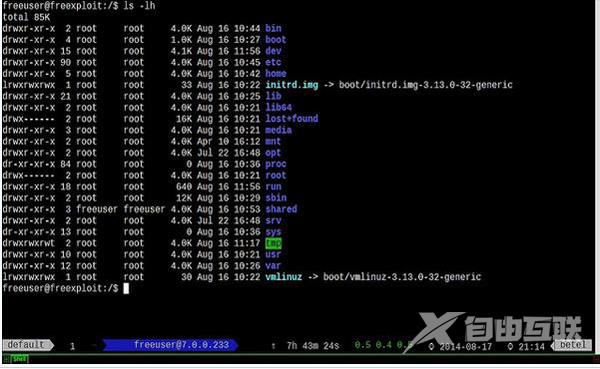Click the 'opt' directory name
This screenshot has width=600, height=369.
click(x=273, y=153)
